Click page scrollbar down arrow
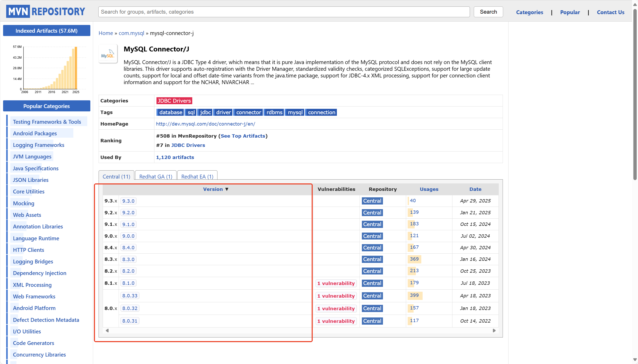 click(635, 359)
